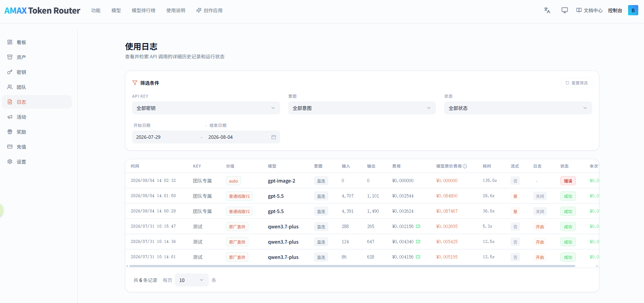Click the 模型原价费用 info icon
644x303 pixels.
point(465,166)
